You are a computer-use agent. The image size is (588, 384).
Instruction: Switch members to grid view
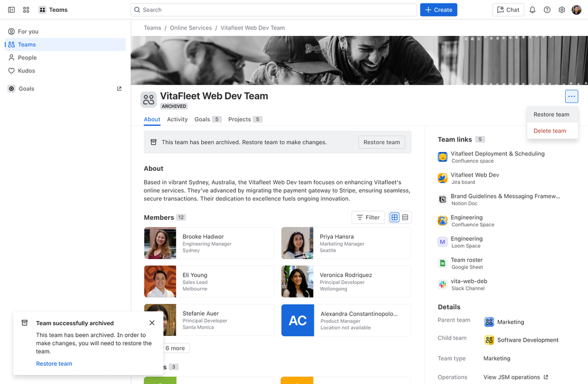394,217
